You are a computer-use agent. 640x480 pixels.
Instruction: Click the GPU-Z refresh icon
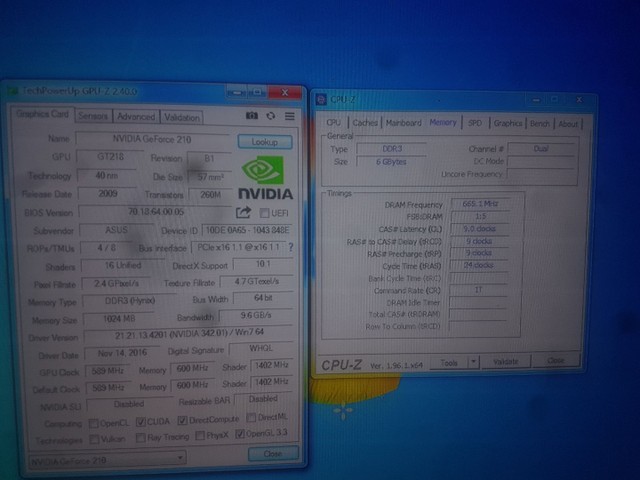pyautogui.click(x=271, y=116)
